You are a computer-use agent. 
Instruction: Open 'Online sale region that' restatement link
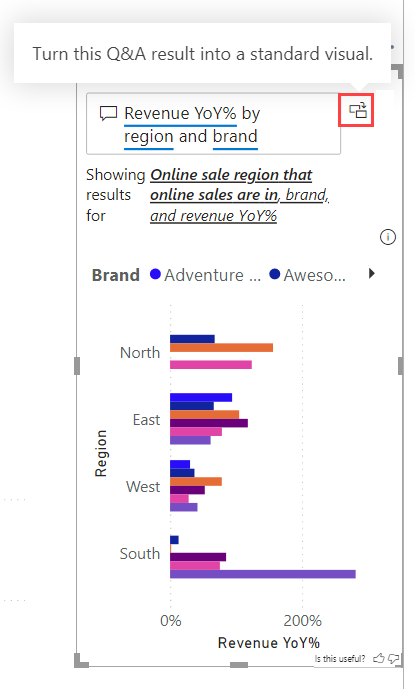point(231,175)
